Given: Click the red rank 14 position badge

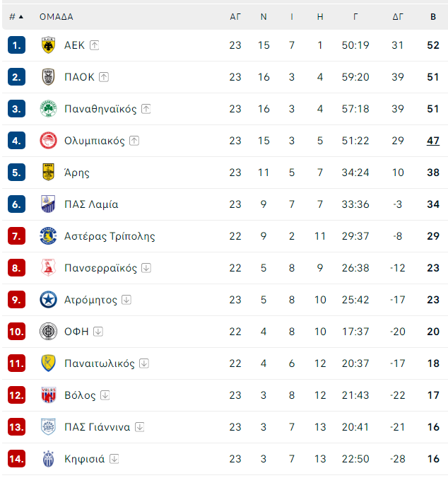Looking at the screenshot, I should [x=17, y=459].
